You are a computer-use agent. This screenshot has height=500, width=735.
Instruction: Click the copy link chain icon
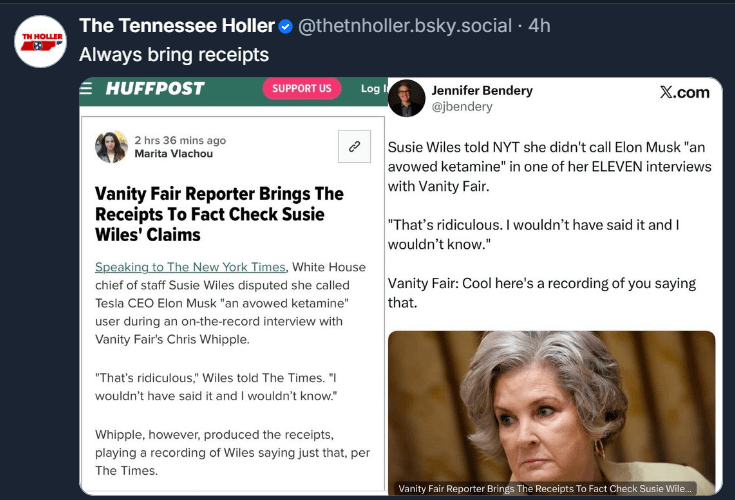pos(354,146)
